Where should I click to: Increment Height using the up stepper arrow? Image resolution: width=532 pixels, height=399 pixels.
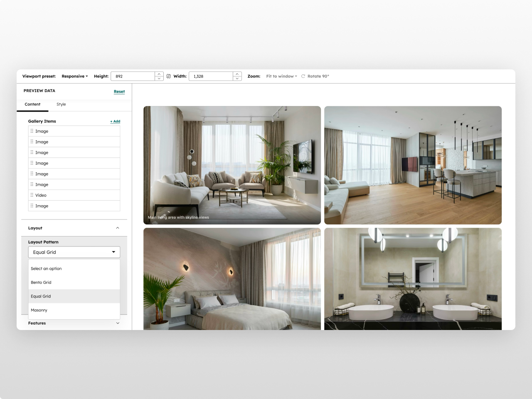[159, 74]
